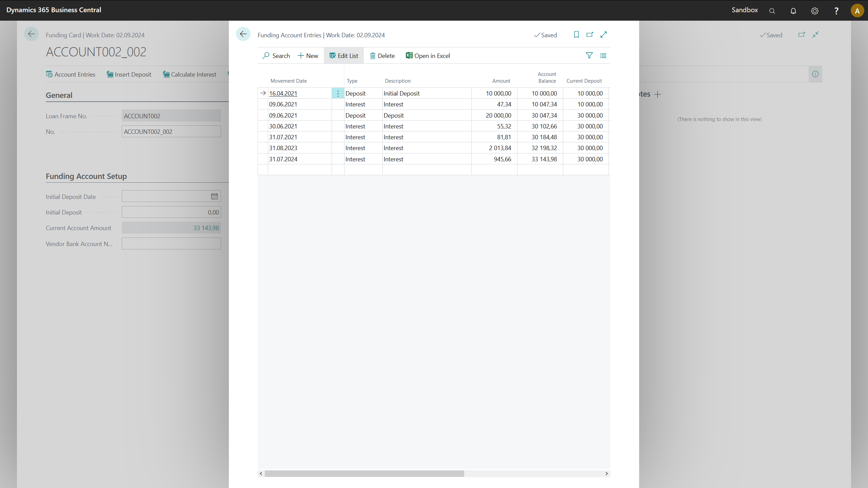This screenshot has width=868, height=488.
Task: Click the Loan Frame No. field
Action: 171,116
